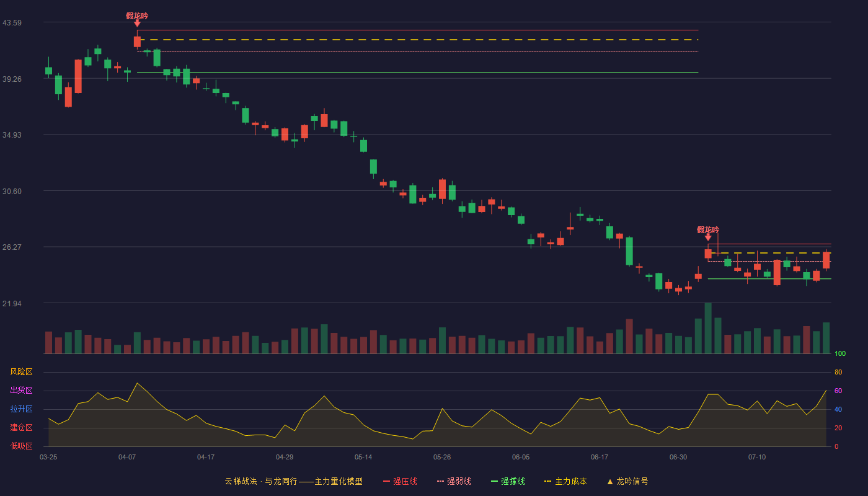Viewport: 868px width, 496px height.
Task: Click the July 假龙吟 arrow marker
Action: tap(708, 237)
